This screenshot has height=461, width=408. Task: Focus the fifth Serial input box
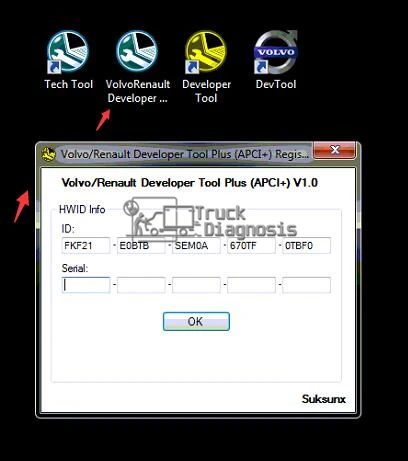pos(306,285)
